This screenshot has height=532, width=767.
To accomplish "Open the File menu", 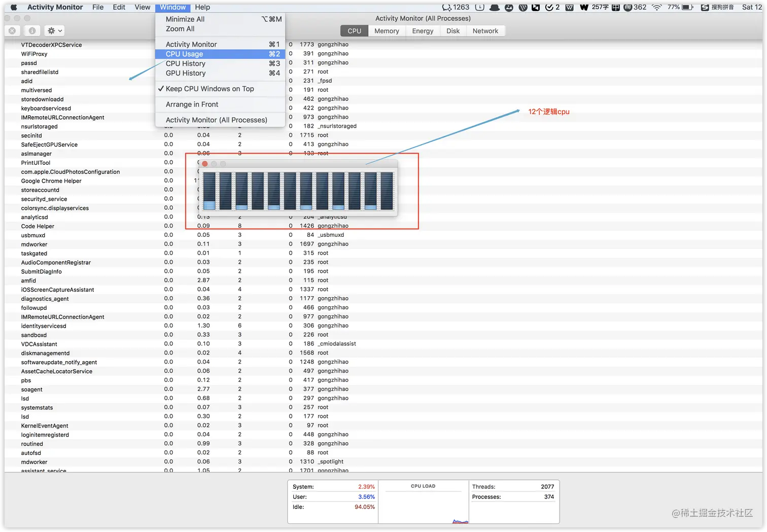I will [x=98, y=7].
